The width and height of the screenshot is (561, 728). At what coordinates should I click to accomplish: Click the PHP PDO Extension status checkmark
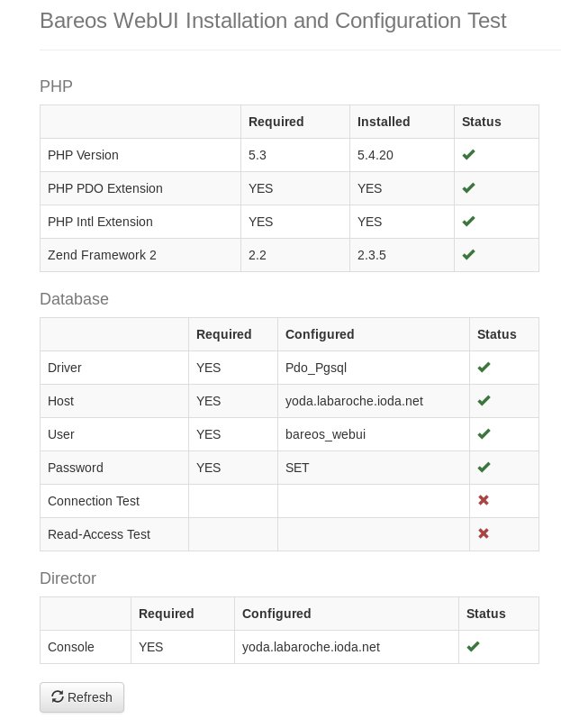pyautogui.click(x=468, y=188)
